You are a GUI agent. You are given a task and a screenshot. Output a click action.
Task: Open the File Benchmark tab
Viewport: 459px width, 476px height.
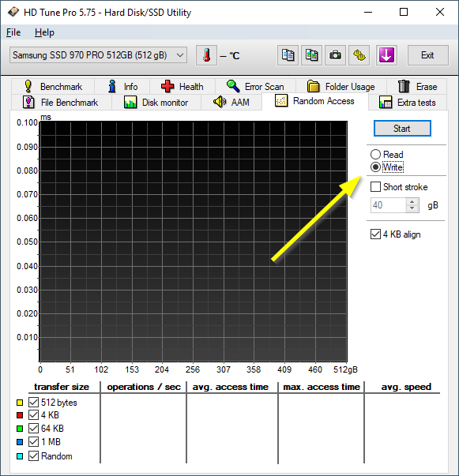pos(62,103)
